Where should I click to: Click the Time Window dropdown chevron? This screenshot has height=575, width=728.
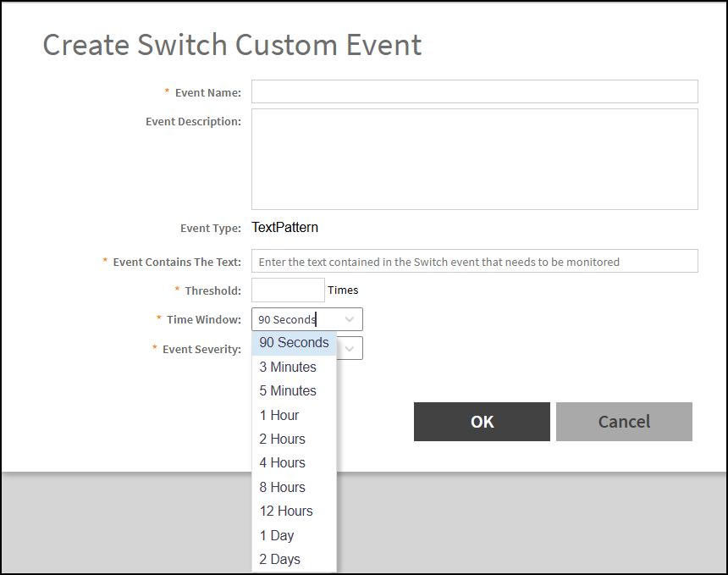click(x=350, y=319)
